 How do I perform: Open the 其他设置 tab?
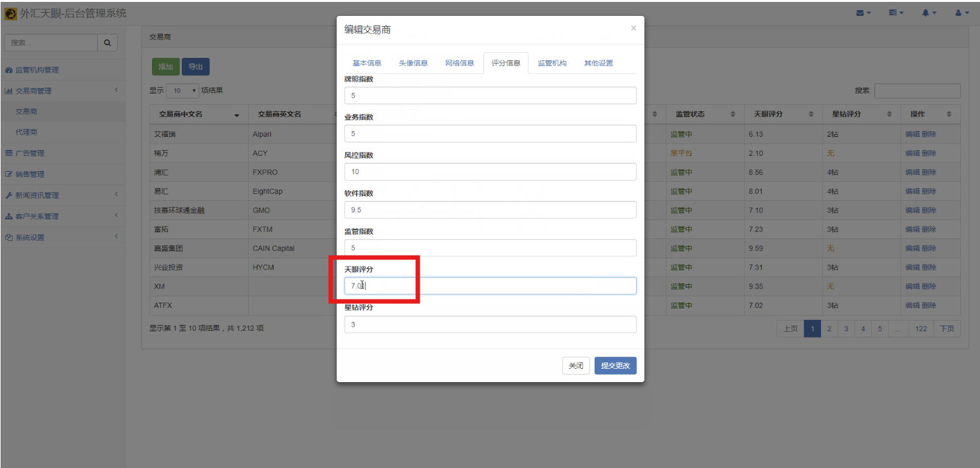click(x=598, y=63)
